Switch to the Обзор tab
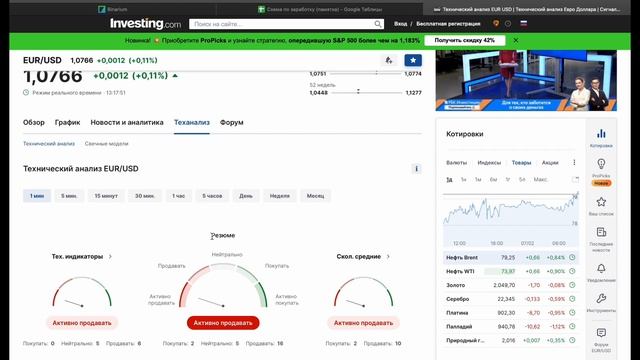This screenshot has height=360, width=640. point(33,122)
